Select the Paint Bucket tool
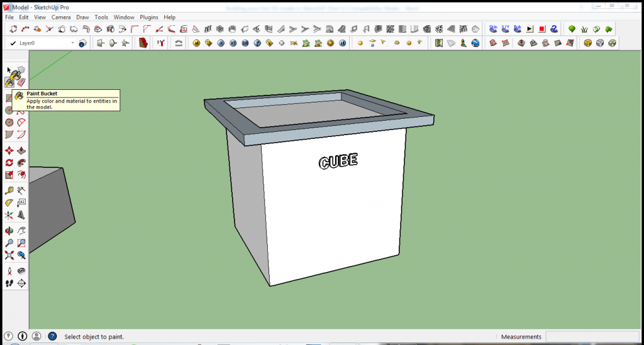Screen dimensions: 644x345 (9, 82)
